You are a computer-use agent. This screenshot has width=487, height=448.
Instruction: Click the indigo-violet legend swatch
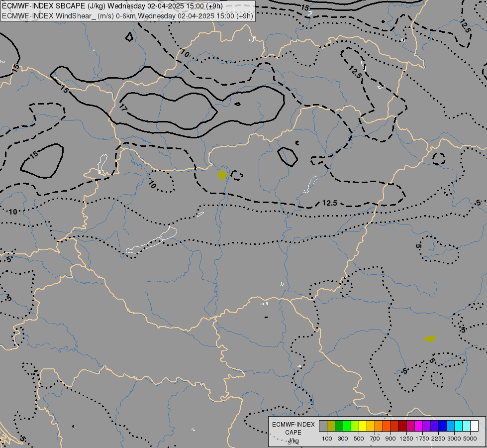coord(434,426)
